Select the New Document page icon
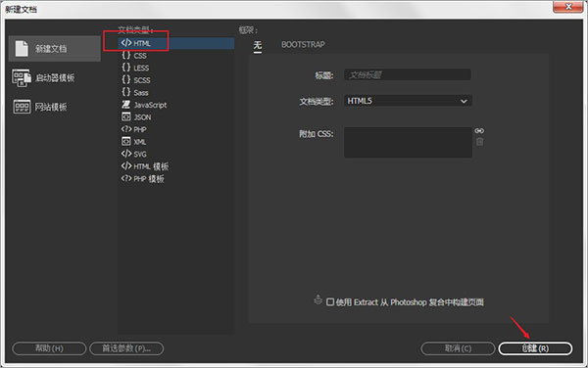 [x=22, y=49]
